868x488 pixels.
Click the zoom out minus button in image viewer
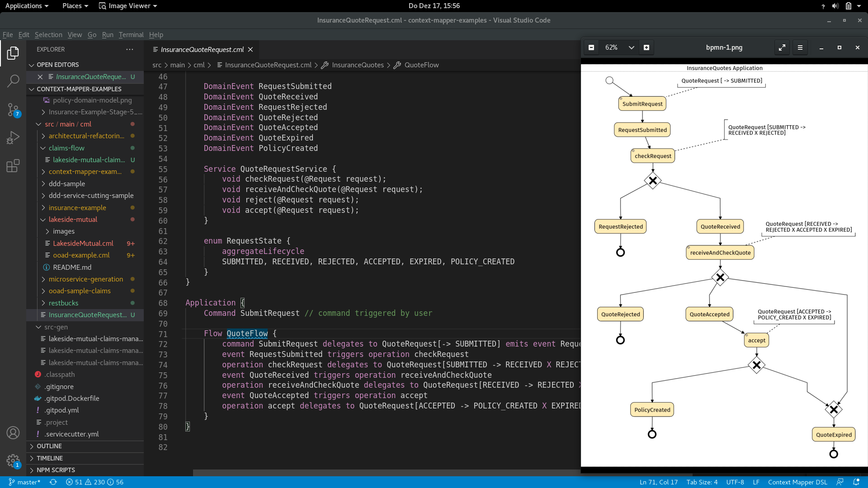[x=591, y=47]
